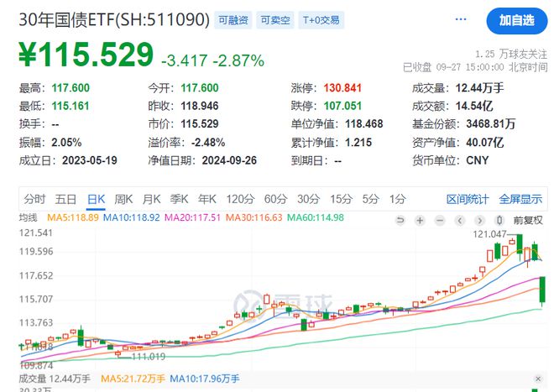This screenshot has width=554, height=392.
Task: Zoom in chart with plus icon
Action: (420, 221)
